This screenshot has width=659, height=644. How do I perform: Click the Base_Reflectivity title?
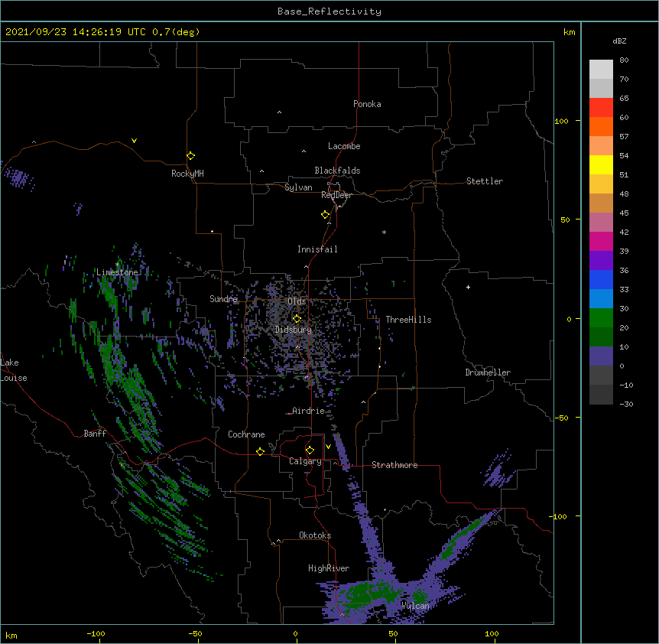[x=329, y=11]
